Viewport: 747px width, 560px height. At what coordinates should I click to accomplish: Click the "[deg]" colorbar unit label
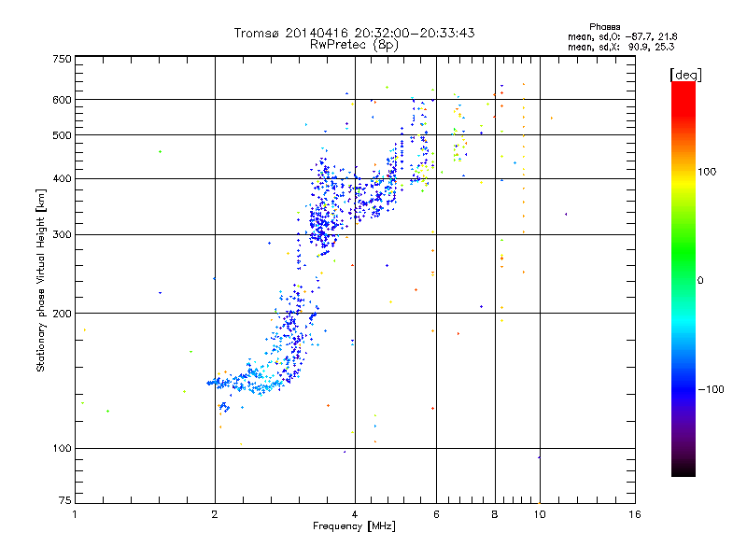pyautogui.click(x=685, y=75)
